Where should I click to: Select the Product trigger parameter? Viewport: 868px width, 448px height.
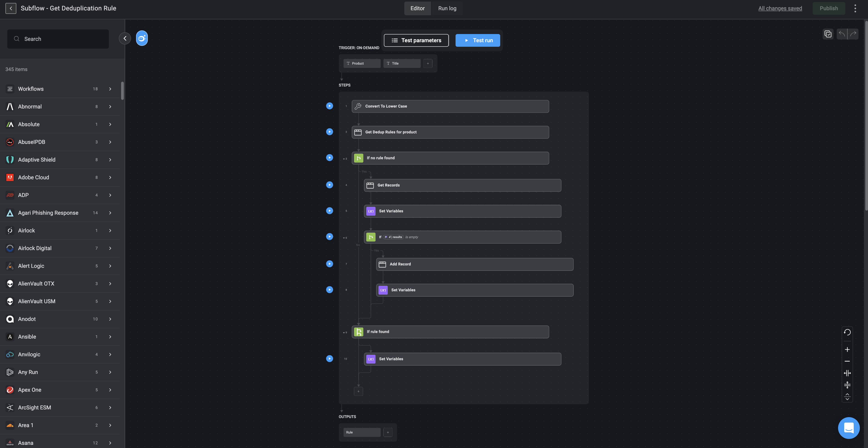click(x=362, y=63)
